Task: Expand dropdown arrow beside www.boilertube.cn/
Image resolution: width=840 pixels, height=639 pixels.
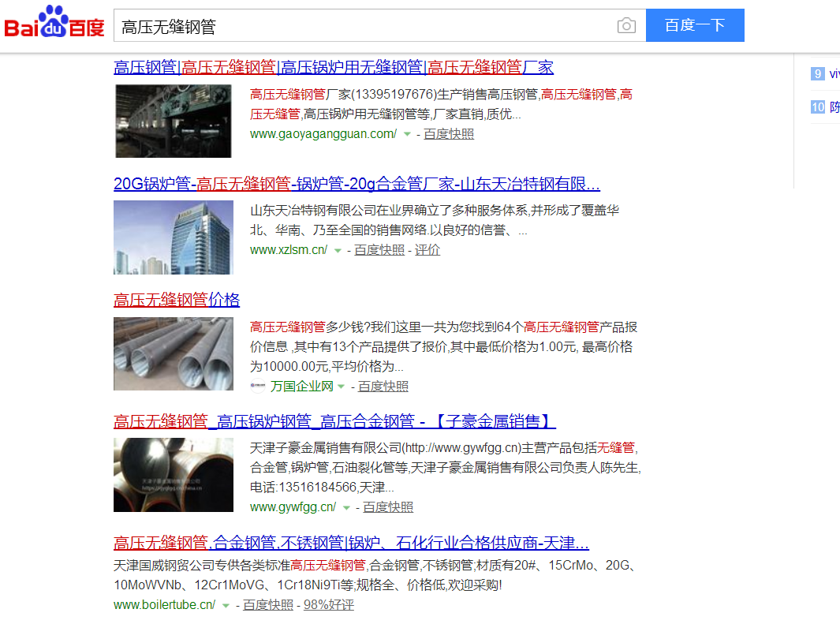Action: pyautogui.click(x=226, y=606)
